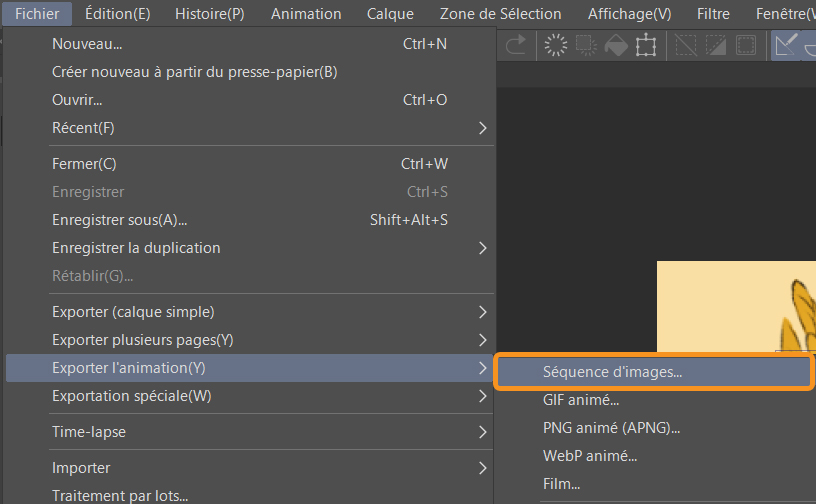This screenshot has width=816, height=504.
Task: Click the Clear outside selection icon
Action: tap(586, 45)
